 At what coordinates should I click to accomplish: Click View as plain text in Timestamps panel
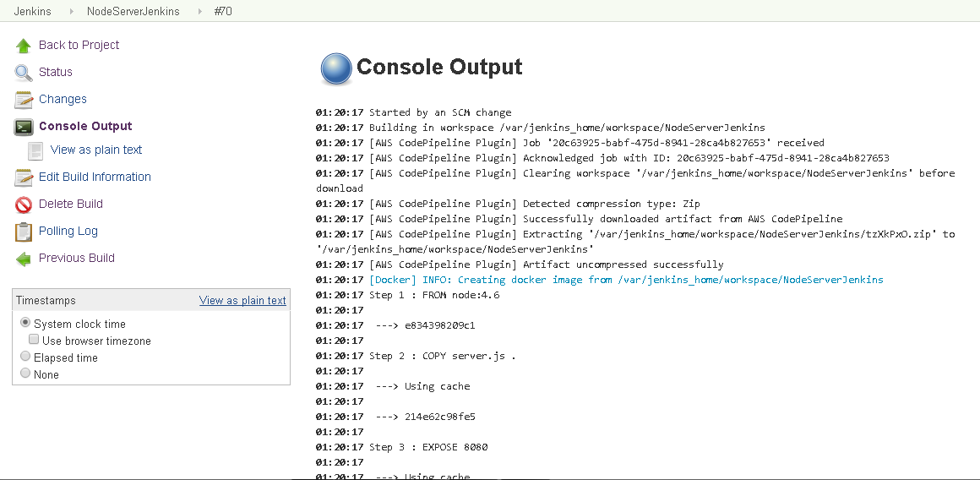242,300
